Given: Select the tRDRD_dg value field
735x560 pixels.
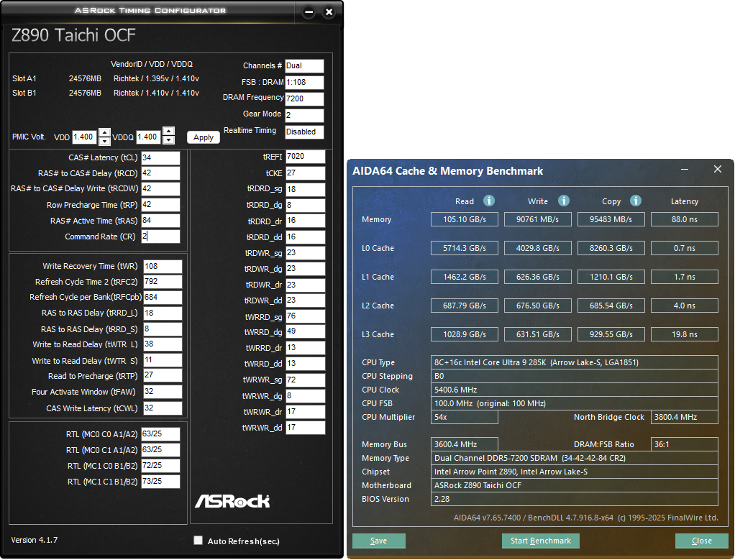Looking at the screenshot, I should (305, 206).
